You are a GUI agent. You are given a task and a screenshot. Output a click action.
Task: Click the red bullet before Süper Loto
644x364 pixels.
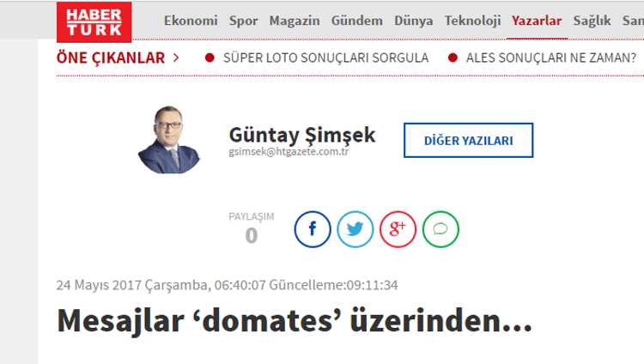[210, 58]
